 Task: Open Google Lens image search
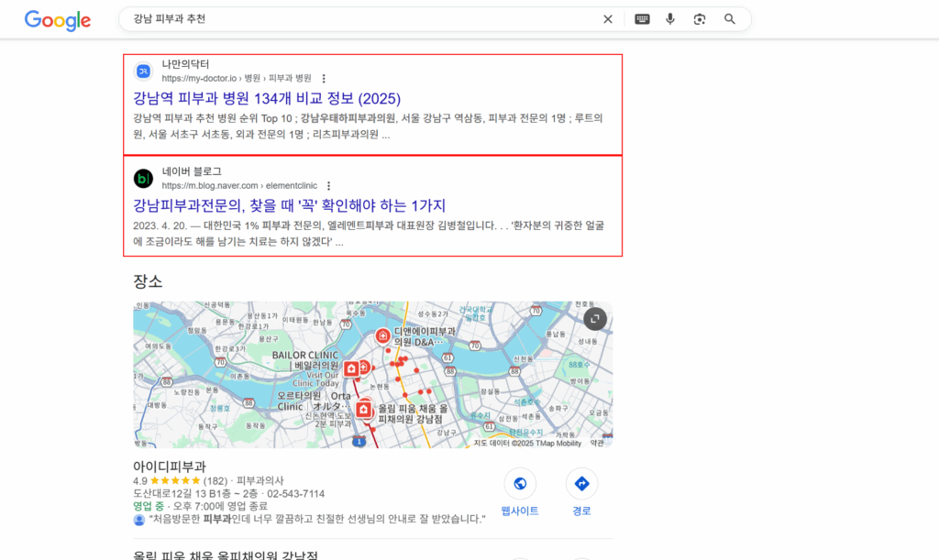pos(700,18)
